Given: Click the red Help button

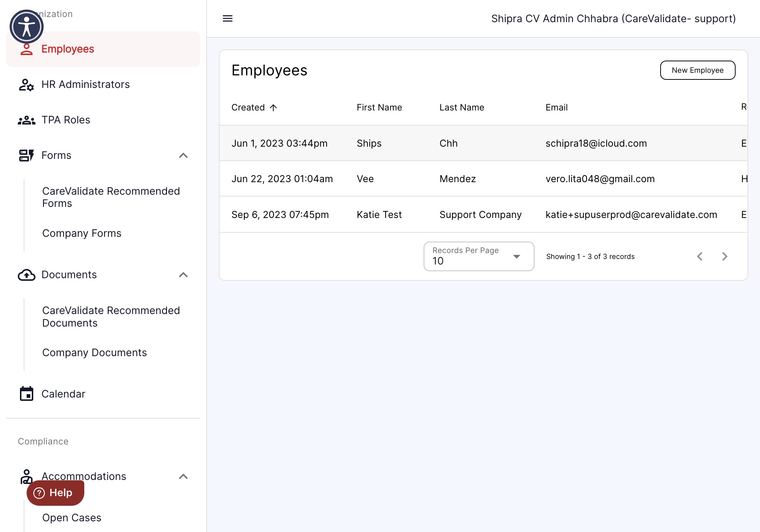Looking at the screenshot, I should [x=55, y=493].
